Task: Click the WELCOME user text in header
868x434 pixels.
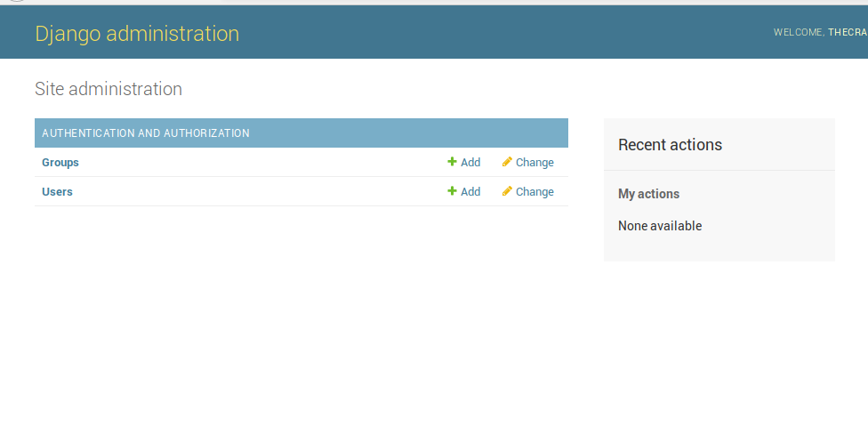Action: click(x=820, y=32)
